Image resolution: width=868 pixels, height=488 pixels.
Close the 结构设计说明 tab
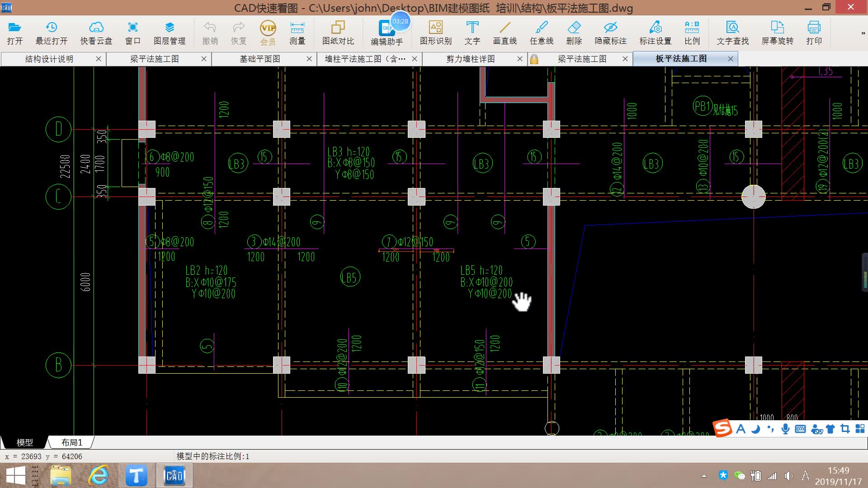pyautogui.click(x=99, y=59)
